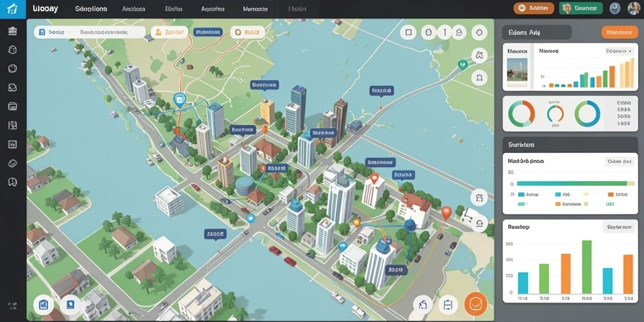Open the clipboard icon beside orange round button
Image resolution: width=644 pixels, height=322 pixels.
click(x=448, y=304)
